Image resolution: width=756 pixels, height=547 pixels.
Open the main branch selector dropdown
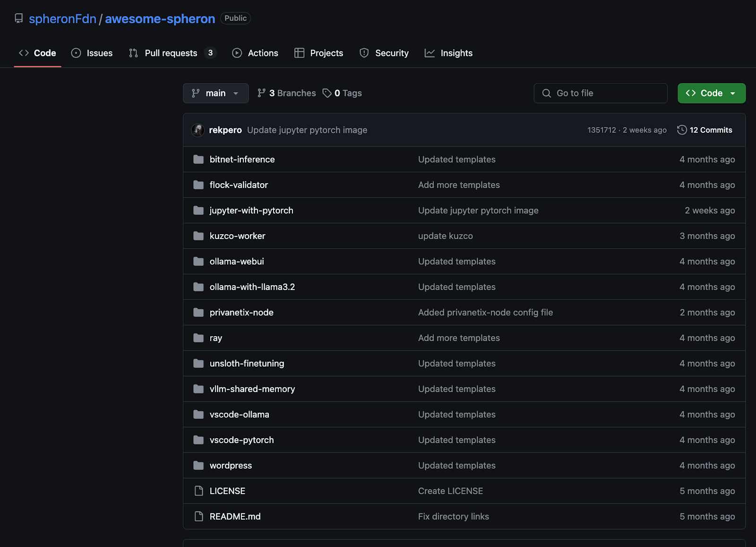[215, 93]
